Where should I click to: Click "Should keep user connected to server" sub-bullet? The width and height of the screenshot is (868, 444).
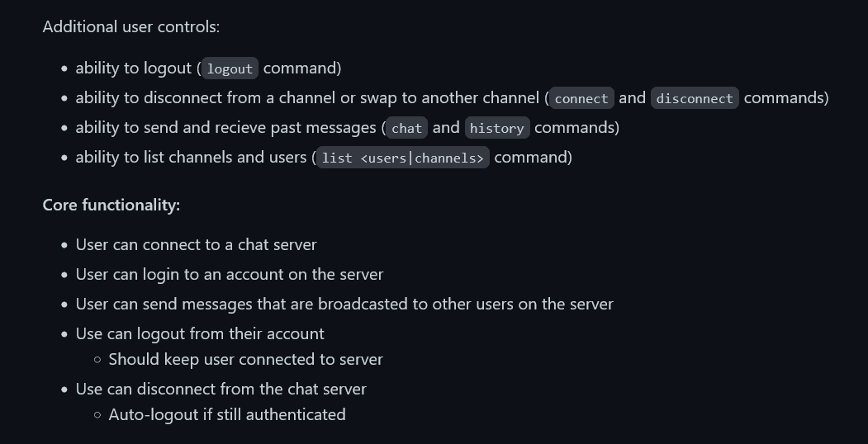click(245, 359)
